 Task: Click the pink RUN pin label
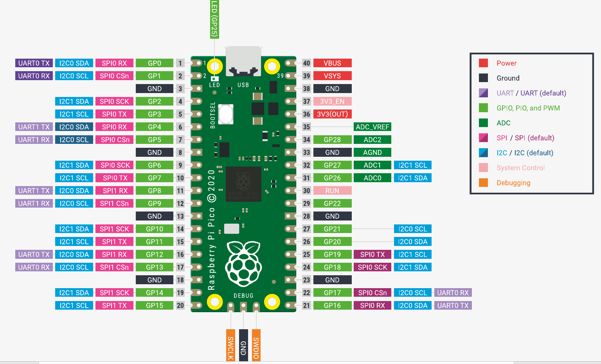click(332, 191)
